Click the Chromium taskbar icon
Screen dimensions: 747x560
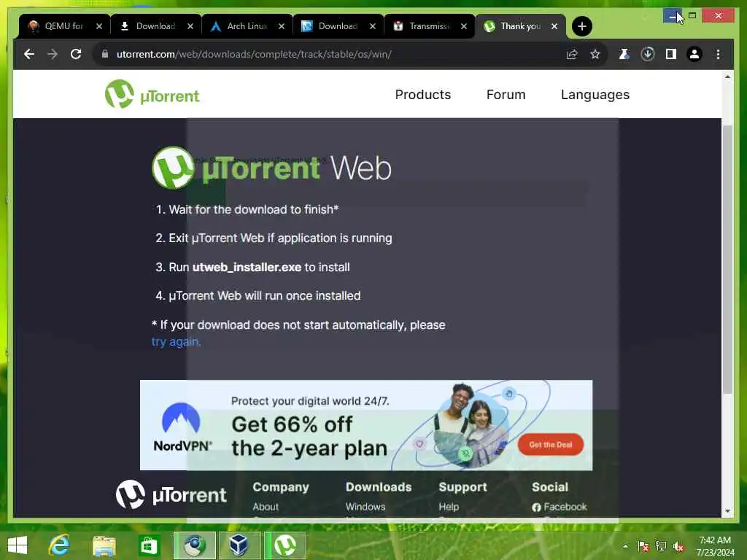(194, 545)
